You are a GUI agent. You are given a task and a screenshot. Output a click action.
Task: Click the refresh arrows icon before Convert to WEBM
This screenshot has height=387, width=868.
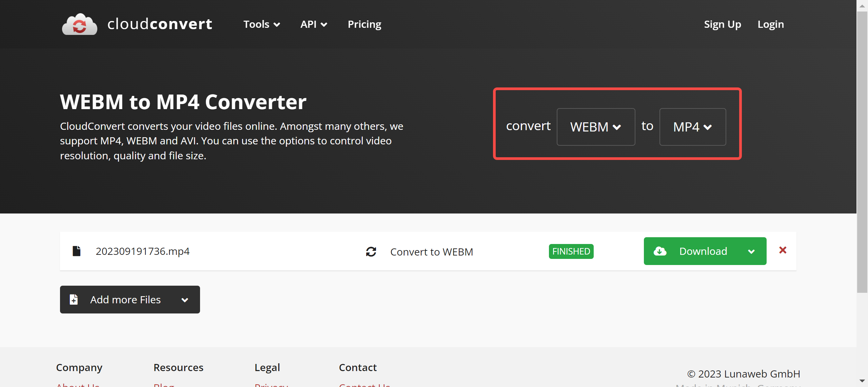point(371,251)
